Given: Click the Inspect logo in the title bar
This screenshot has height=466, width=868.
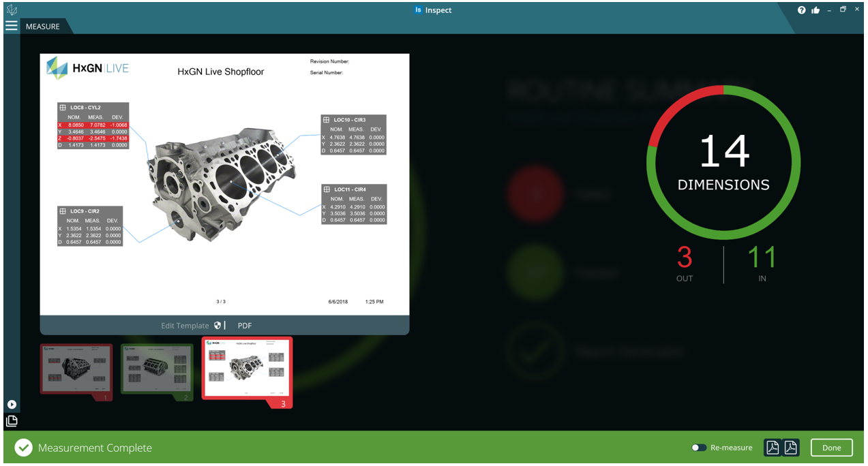Looking at the screenshot, I should click(418, 10).
